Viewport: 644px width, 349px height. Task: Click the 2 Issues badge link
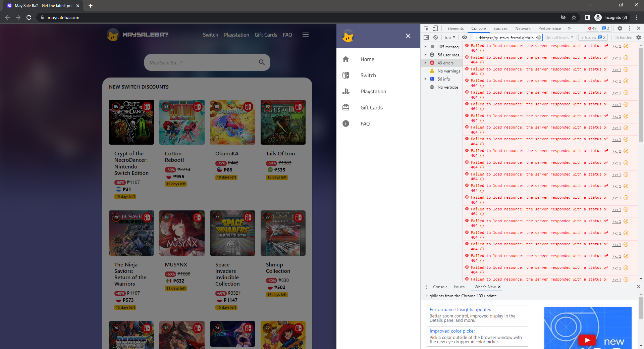coord(593,38)
